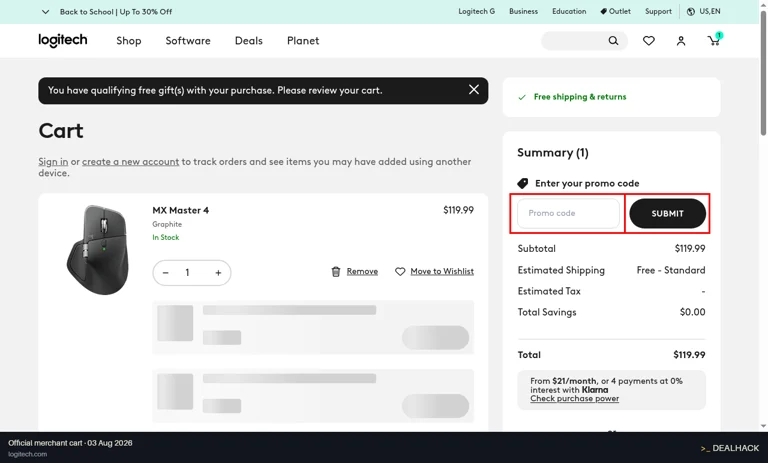Click the In Stock status text
The width and height of the screenshot is (768, 463).
(166, 238)
